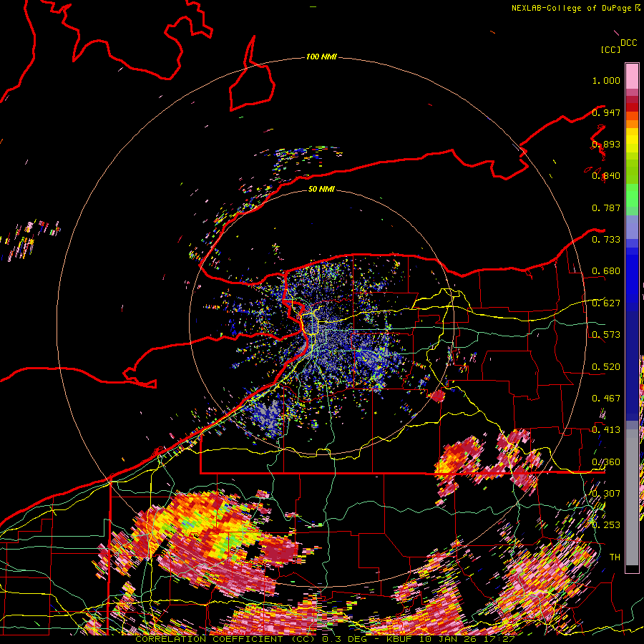Click the CORRELATION COEFFICIENT (CC) caption text
Screen dimensions: 644x644
coord(226,639)
